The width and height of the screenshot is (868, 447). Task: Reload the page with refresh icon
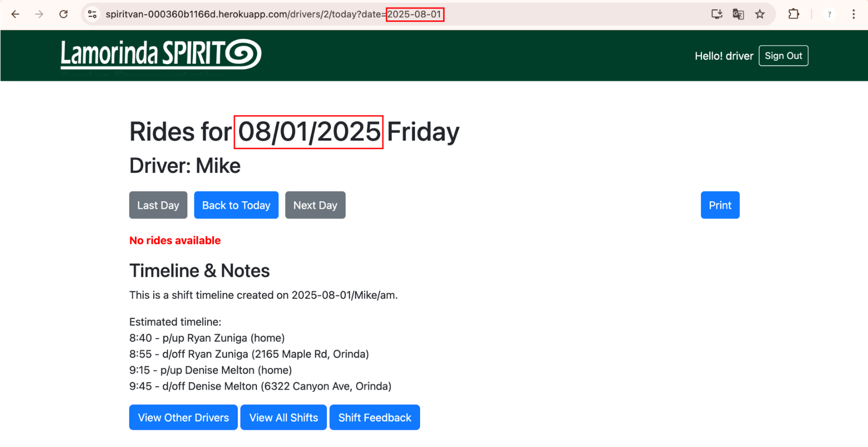[x=64, y=14]
